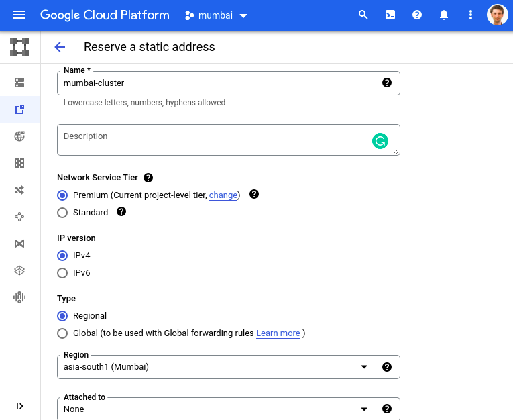Expand the sidebar with the bottom arrow
This screenshot has width=513, height=420.
19,406
